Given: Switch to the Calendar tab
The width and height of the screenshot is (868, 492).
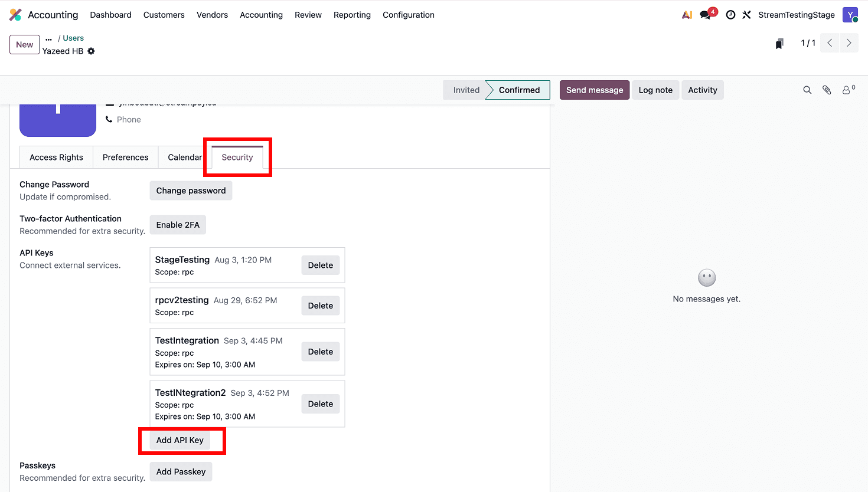Looking at the screenshot, I should (185, 158).
